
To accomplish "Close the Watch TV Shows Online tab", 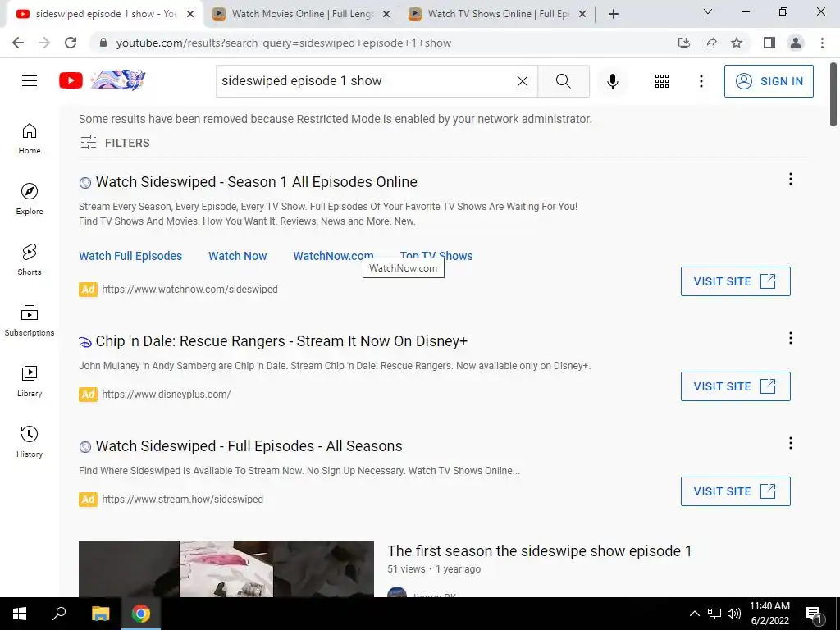I will tap(582, 14).
